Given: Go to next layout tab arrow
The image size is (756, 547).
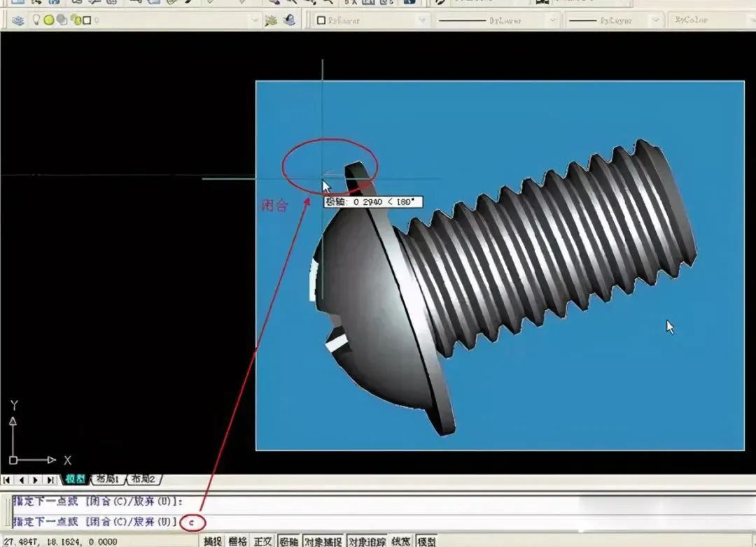Looking at the screenshot, I should coord(35,480).
